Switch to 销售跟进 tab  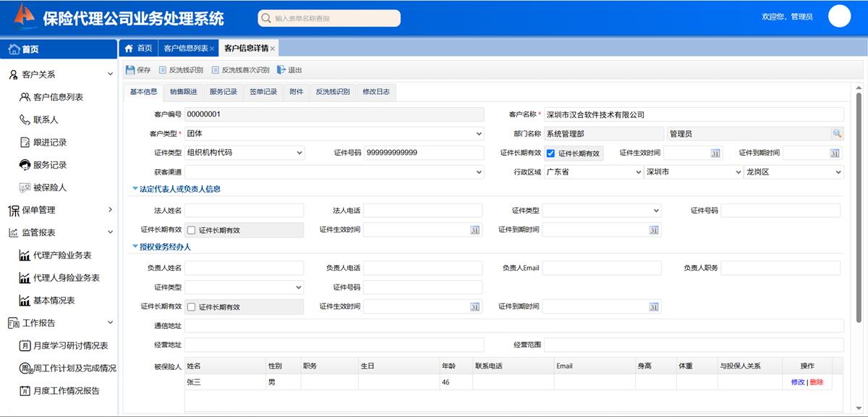[x=184, y=92]
